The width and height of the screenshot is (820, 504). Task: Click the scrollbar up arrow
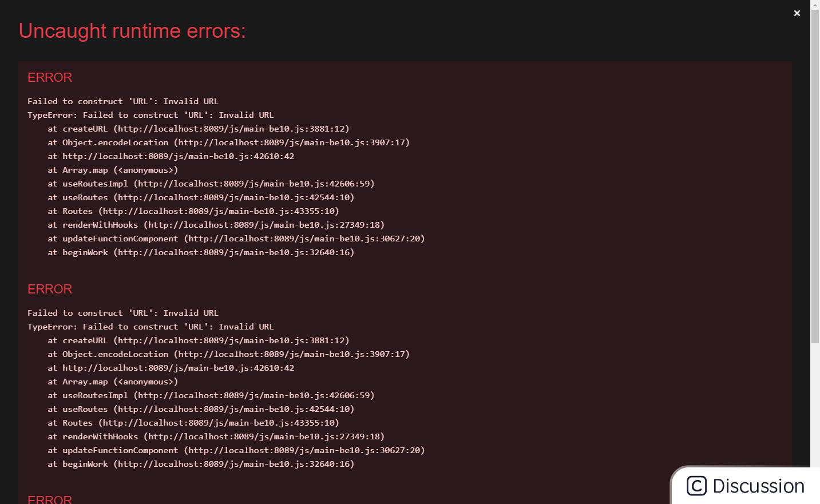(815, 4)
